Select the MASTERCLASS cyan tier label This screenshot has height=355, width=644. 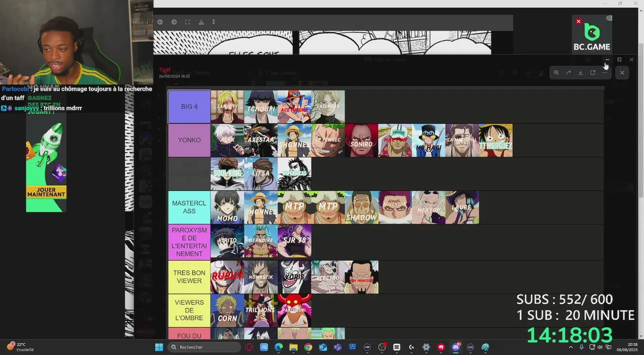tap(189, 207)
